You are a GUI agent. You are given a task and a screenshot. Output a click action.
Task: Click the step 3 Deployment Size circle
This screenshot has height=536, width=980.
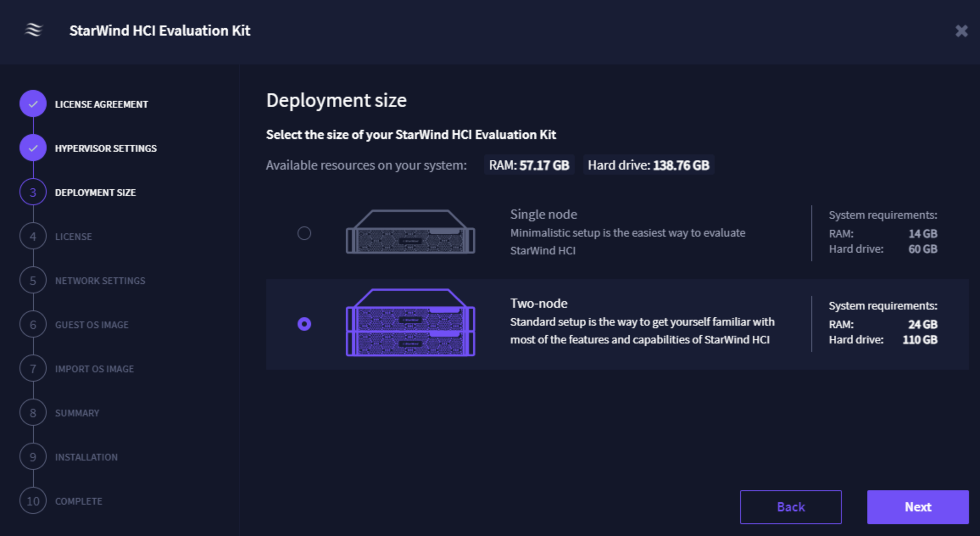click(x=33, y=193)
